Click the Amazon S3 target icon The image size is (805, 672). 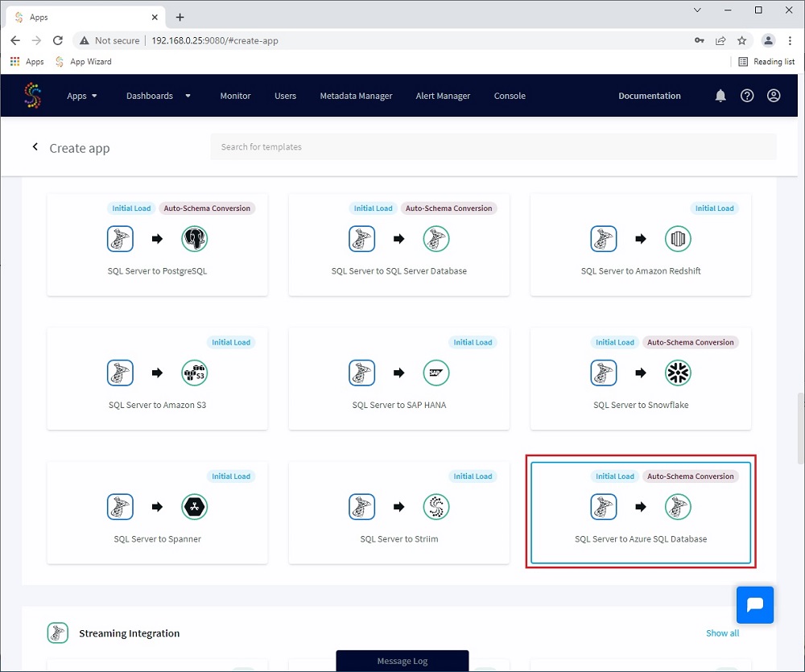click(195, 373)
